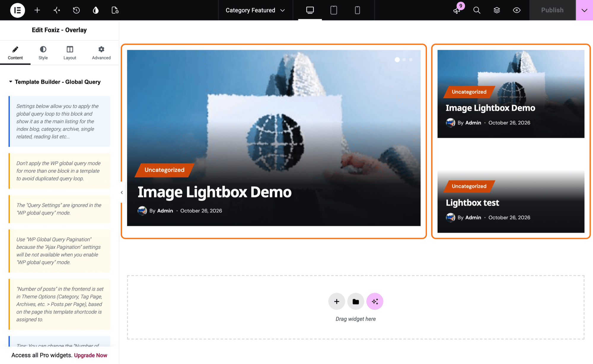Click the pink AI sparkle build button
Viewport: 593px width, 364px height.
tap(375, 301)
